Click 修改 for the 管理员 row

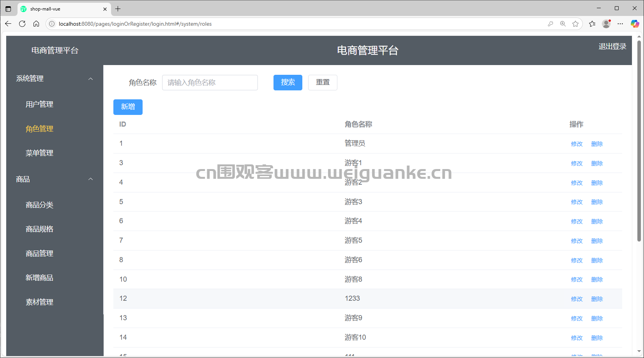tap(577, 144)
